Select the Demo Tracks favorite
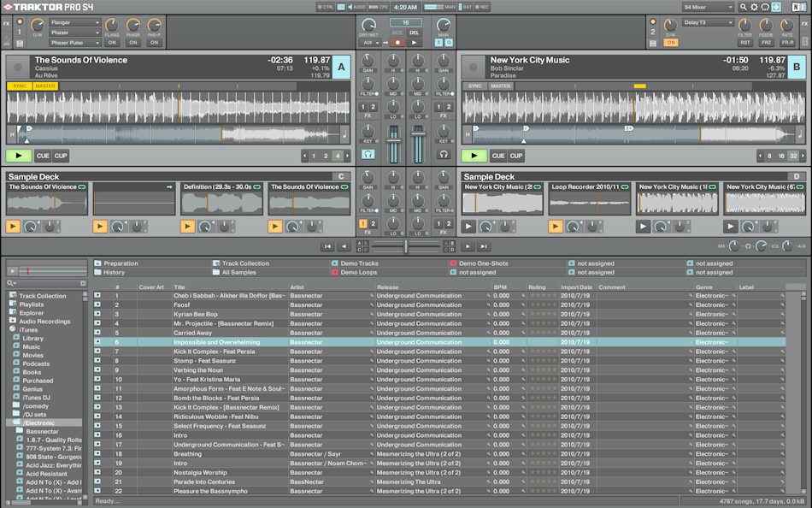This screenshot has height=508, width=812. click(x=355, y=263)
